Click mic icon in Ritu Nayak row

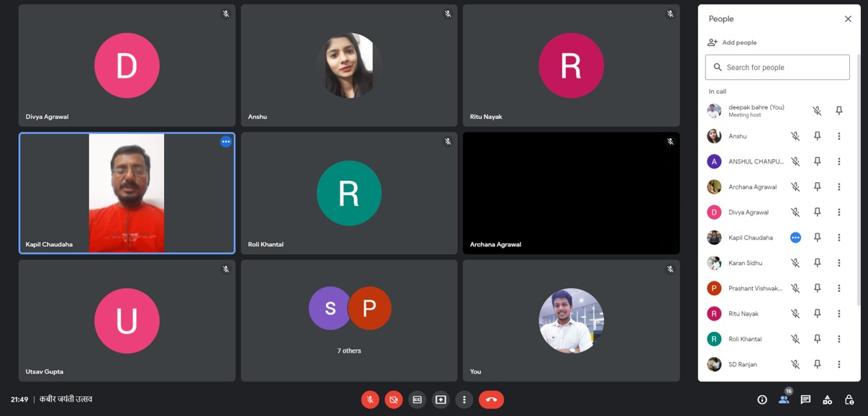(795, 314)
